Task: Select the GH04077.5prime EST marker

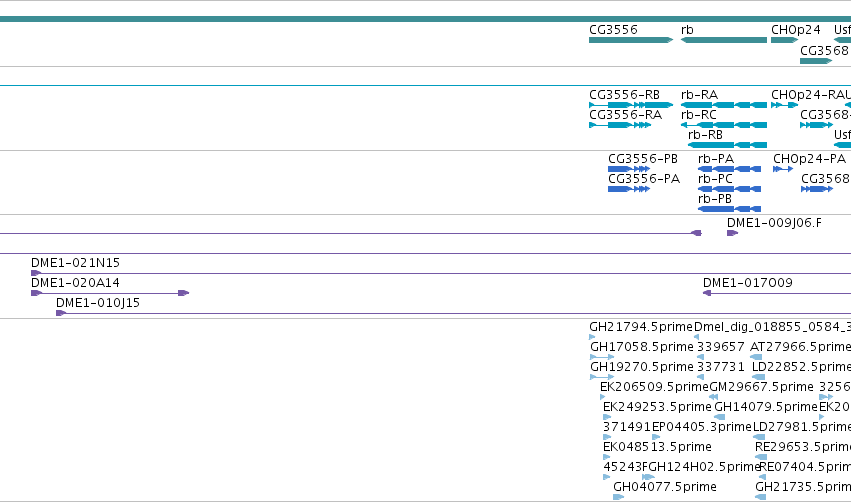Action: 618,497
